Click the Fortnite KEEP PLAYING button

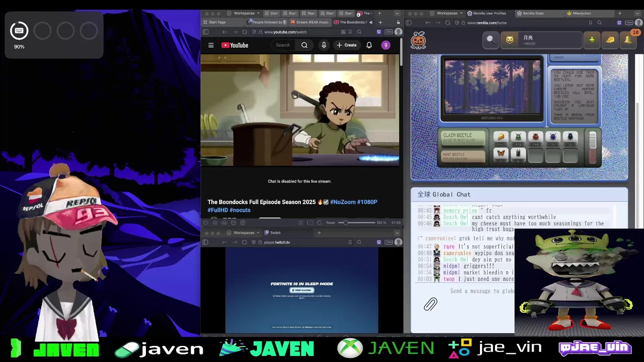coord(302,290)
